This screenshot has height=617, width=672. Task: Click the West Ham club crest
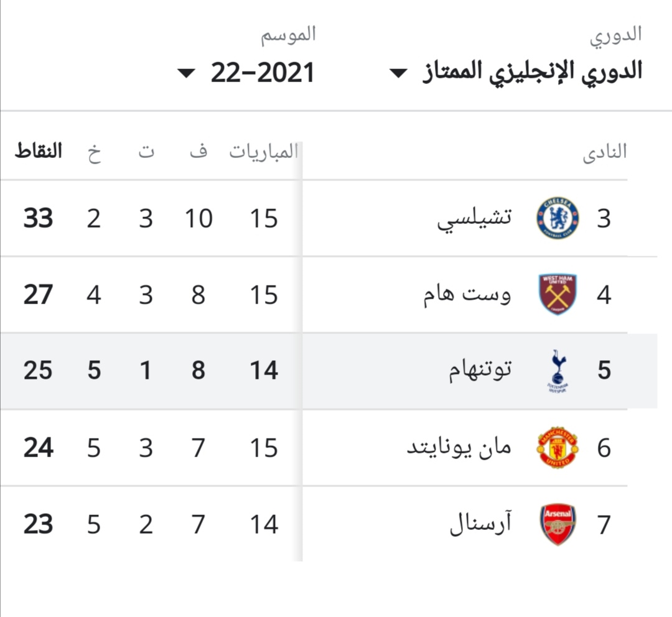(x=558, y=294)
